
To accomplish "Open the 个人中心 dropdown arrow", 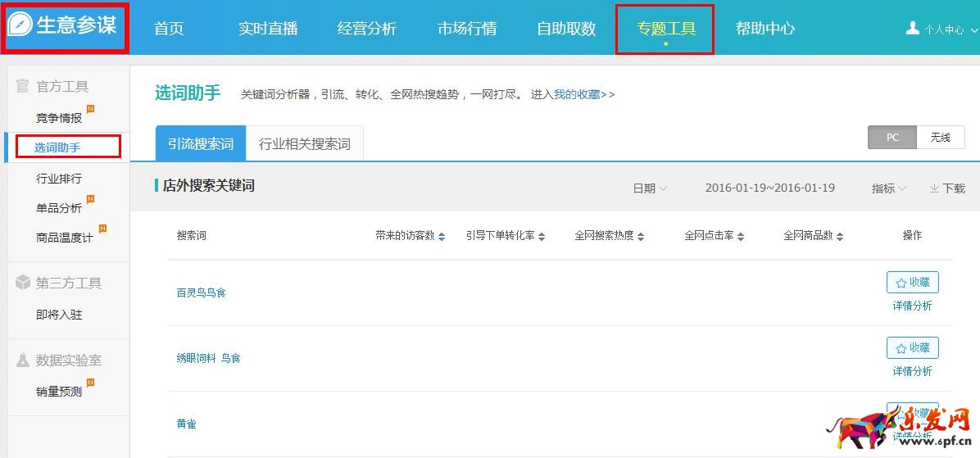I will click(974, 30).
